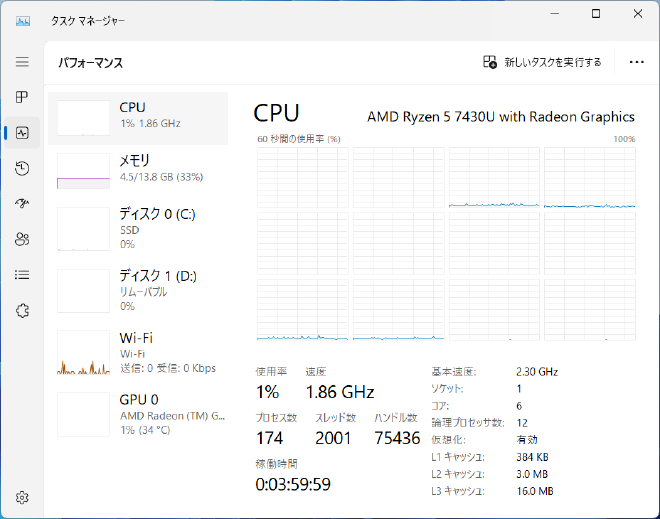The image size is (660, 519).
Task: Click the ディスク 0 mini graph thumbnail
Action: [83, 229]
